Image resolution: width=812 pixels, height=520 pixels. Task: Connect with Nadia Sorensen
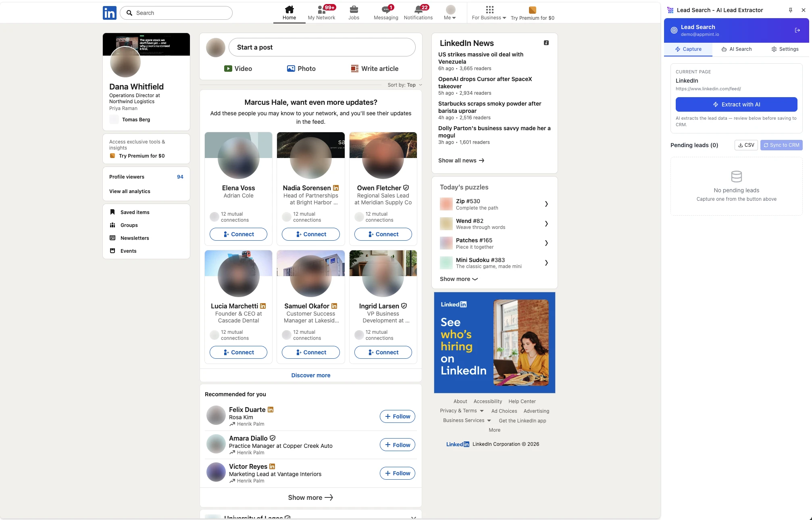311,234
